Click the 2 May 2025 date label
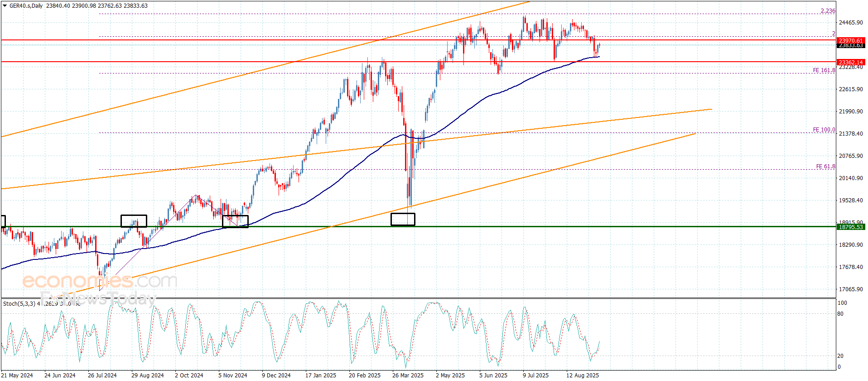The image size is (868, 381). 450,375
